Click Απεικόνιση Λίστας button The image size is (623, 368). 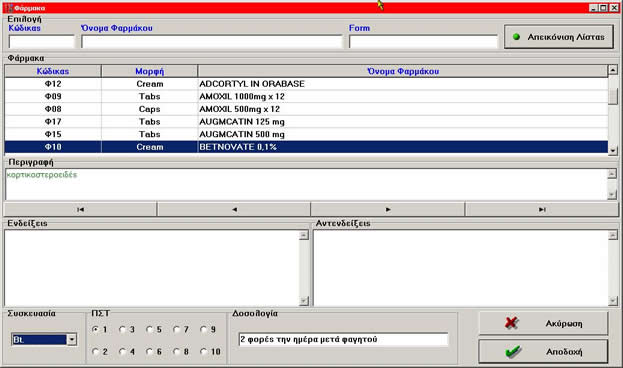pyautogui.click(x=559, y=37)
